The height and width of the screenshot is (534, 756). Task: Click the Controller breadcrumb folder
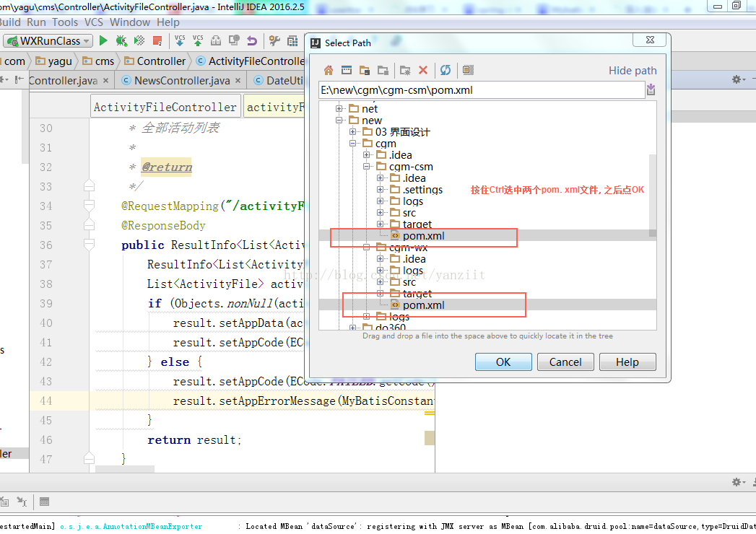(x=155, y=61)
